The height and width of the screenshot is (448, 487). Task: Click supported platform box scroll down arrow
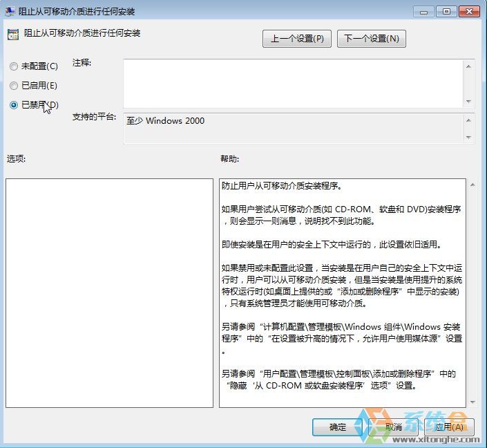pyautogui.click(x=468, y=137)
